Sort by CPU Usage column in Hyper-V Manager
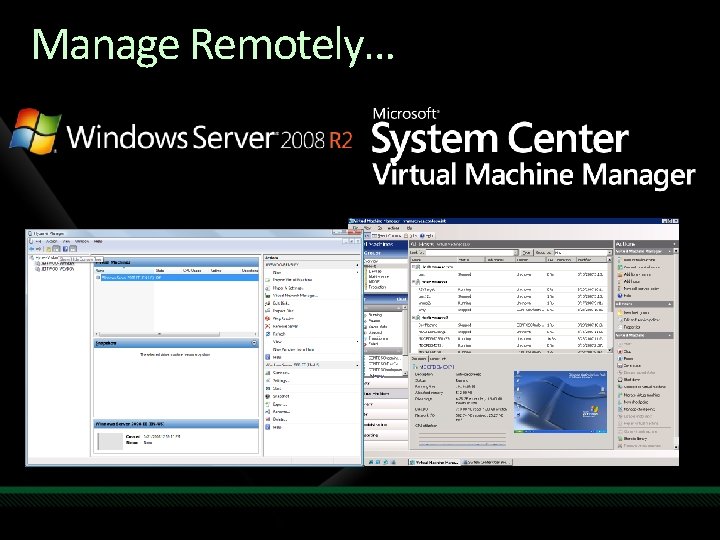 click(192, 271)
